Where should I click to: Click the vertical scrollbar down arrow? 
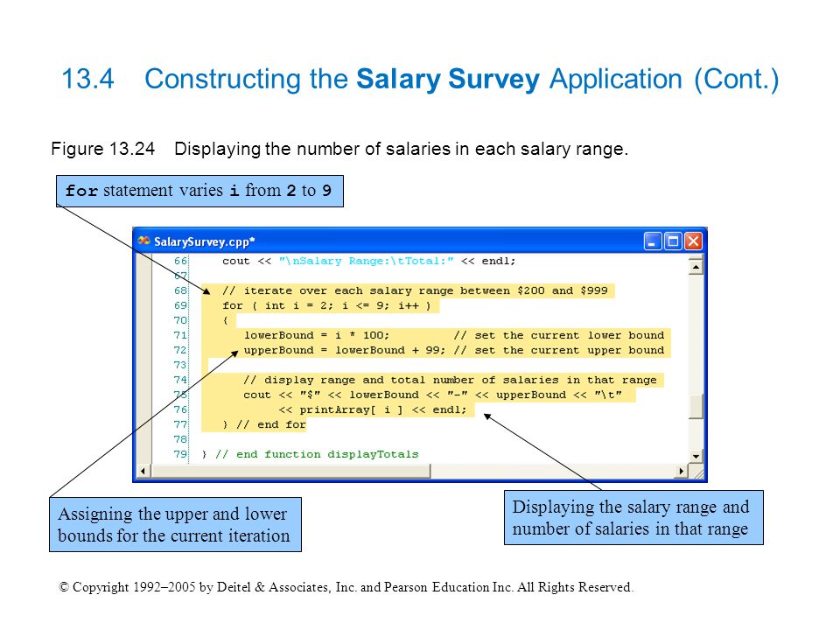click(x=696, y=457)
